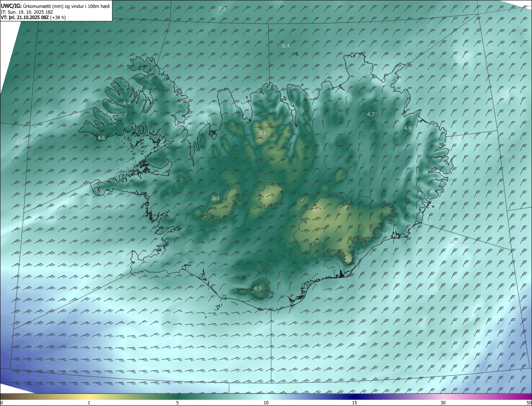
Task: Click the 4.4 value in the Westfjords
Action: tap(127, 103)
